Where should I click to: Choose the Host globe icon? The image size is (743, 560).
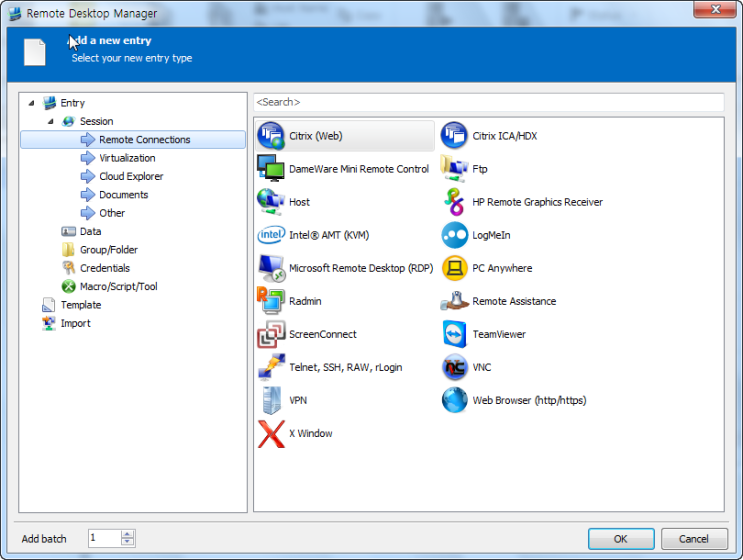point(271,202)
